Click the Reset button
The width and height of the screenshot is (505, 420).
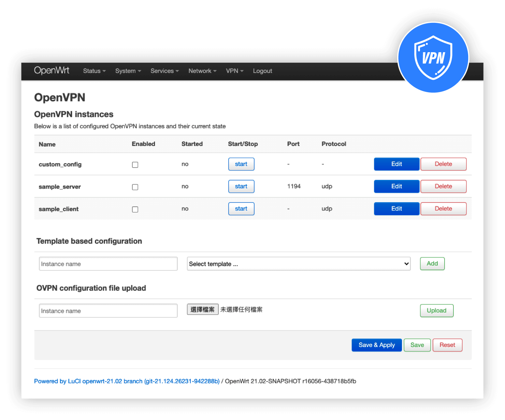pyautogui.click(x=447, y=345)
